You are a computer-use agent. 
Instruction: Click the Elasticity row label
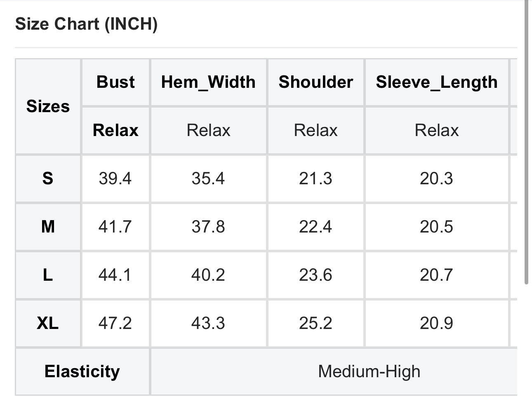(x=82, y=371)
